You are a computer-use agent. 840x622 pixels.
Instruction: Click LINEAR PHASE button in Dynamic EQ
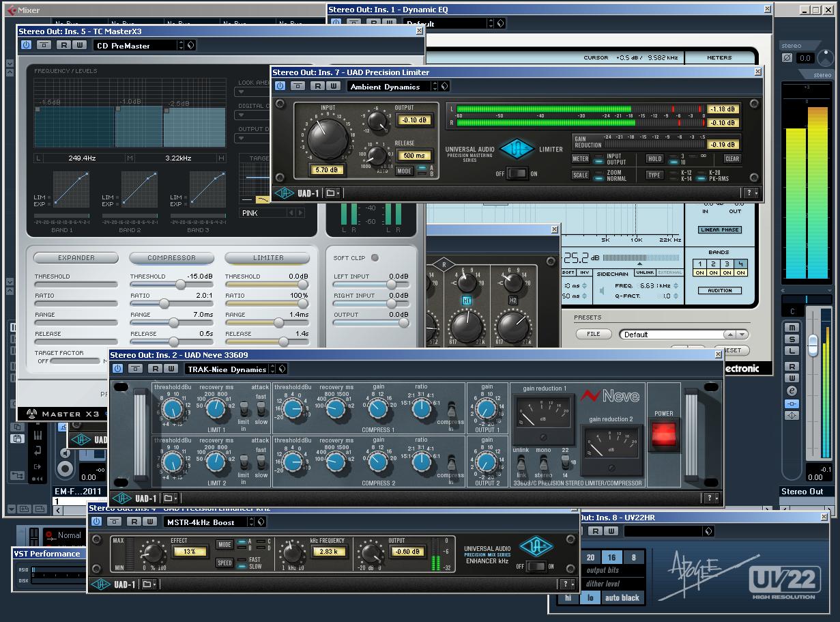pos(719,230)
